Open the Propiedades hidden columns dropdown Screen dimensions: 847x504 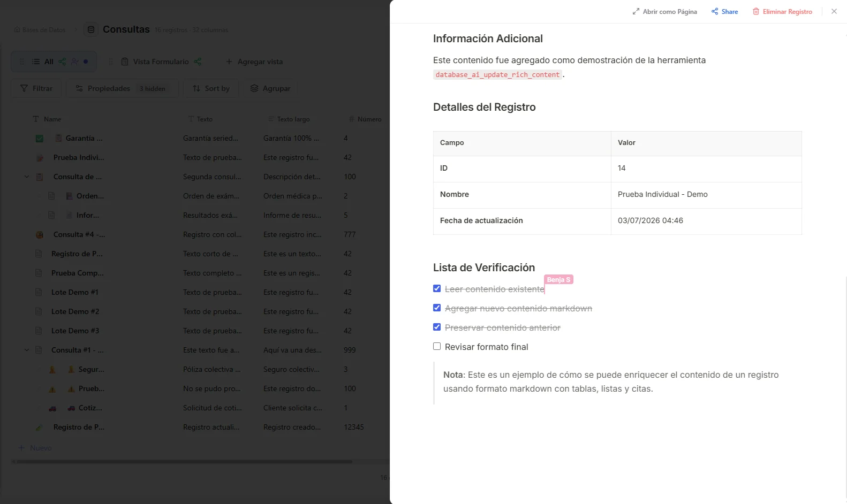point(122,88)
